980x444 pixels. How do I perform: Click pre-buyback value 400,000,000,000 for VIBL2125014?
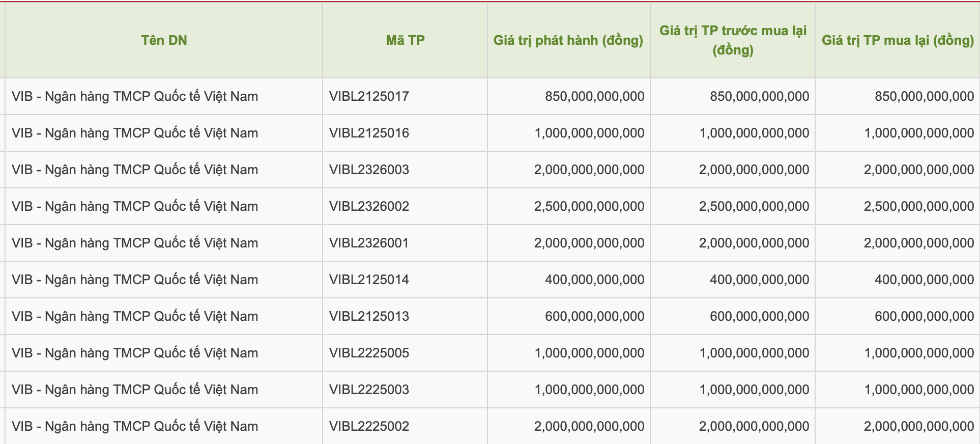click(759, 280)
